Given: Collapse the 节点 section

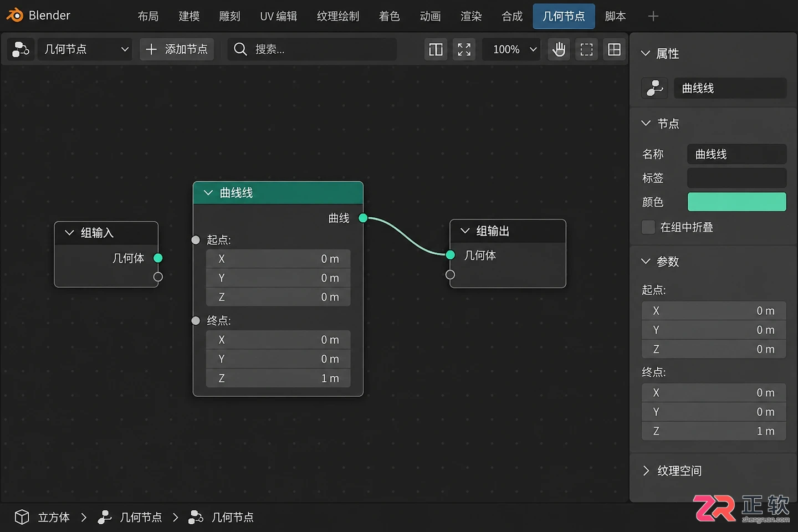Looking at the screenshot, I should click(x=646, y=123).
